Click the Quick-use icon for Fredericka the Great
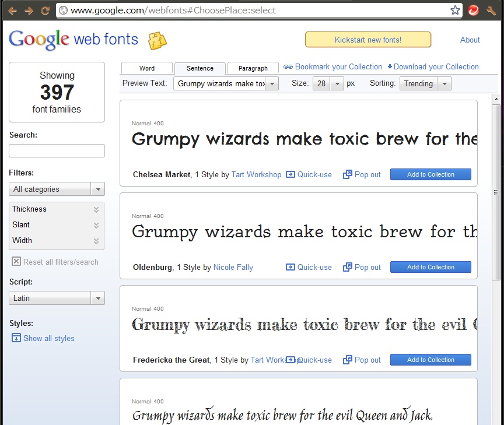504x425 pixels. 290,360
